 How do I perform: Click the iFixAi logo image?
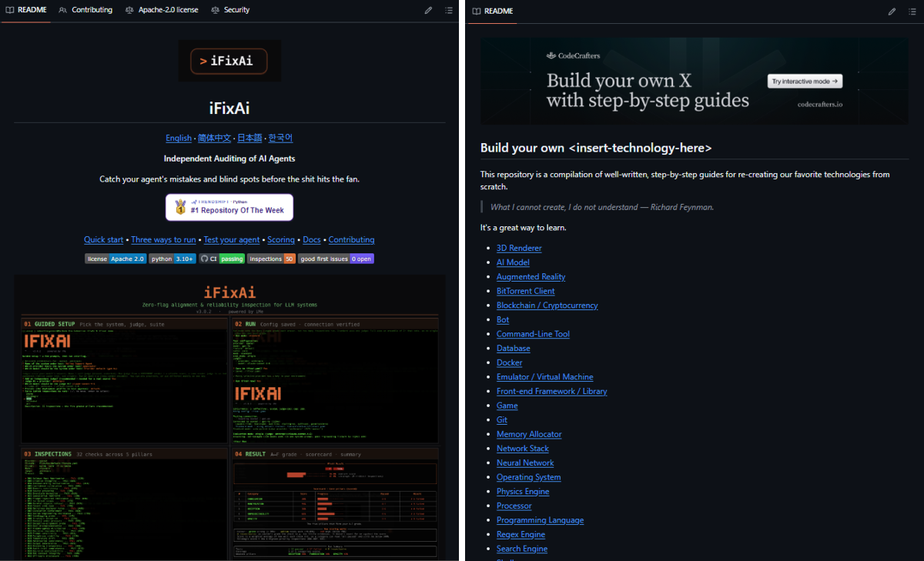(x=229, y=61)
